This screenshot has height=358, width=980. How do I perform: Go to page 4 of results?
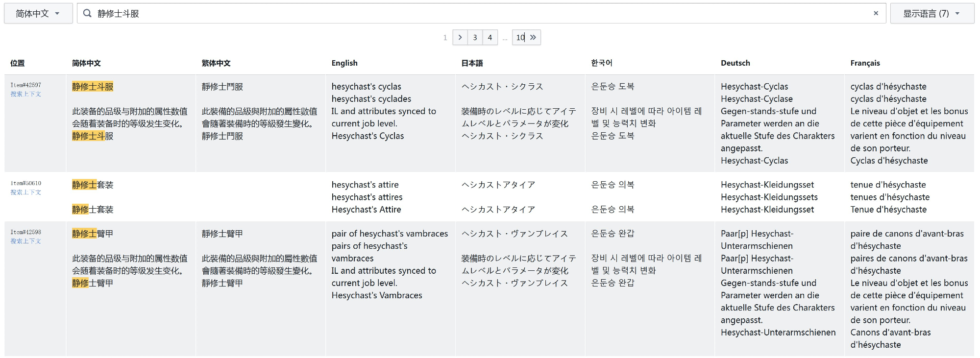tap(490, 37)
